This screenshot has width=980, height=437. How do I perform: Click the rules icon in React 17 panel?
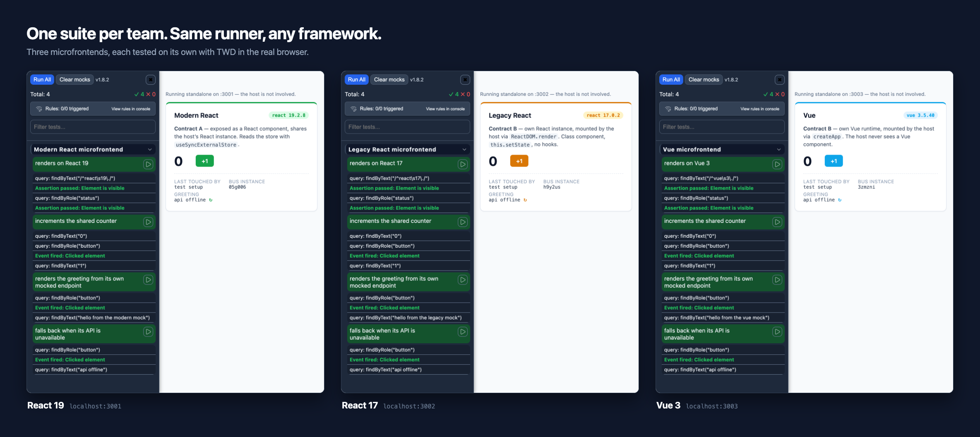[x=353, y=109]
